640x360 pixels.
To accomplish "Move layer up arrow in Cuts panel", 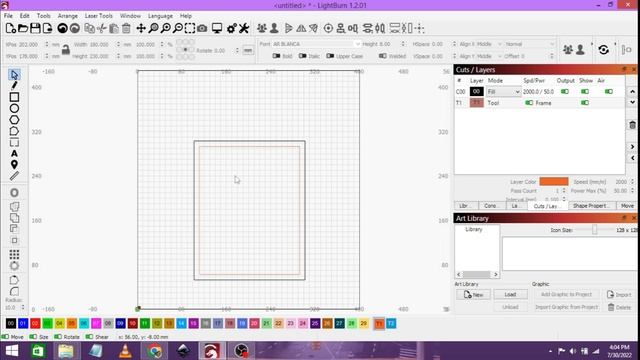I will pos(632,91).
